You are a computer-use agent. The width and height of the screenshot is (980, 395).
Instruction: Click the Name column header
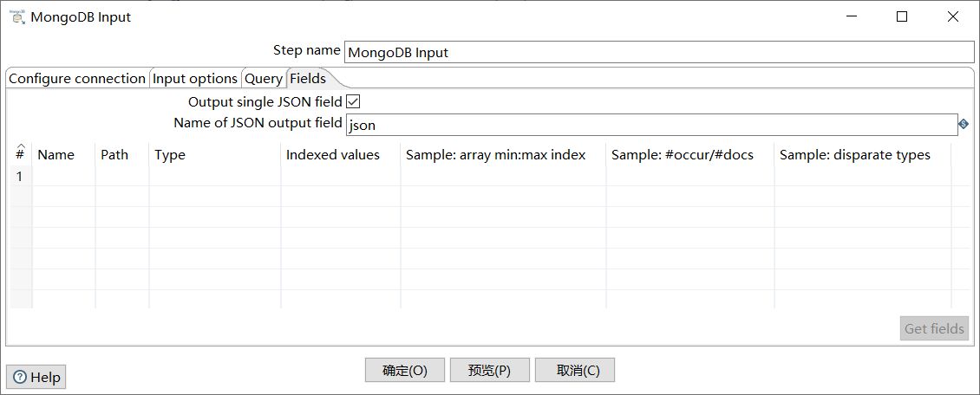(64, 155)
